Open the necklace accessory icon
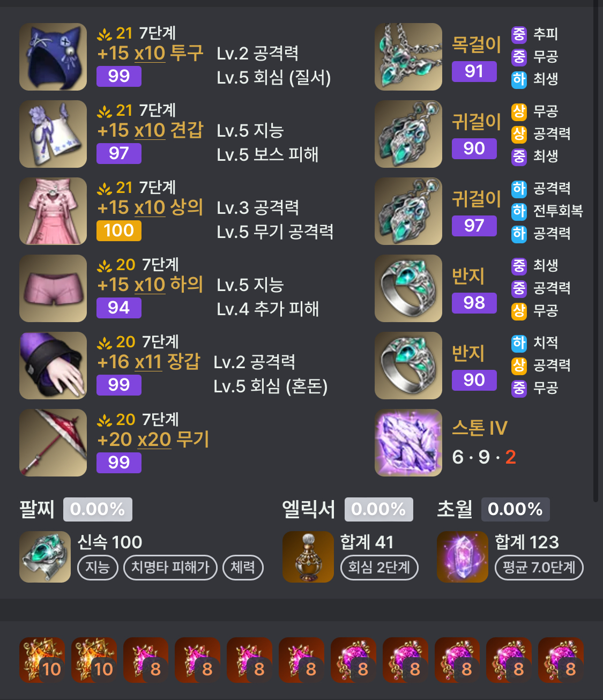The height and width of the screenshot is (700, 603). (x=408, y=57)
